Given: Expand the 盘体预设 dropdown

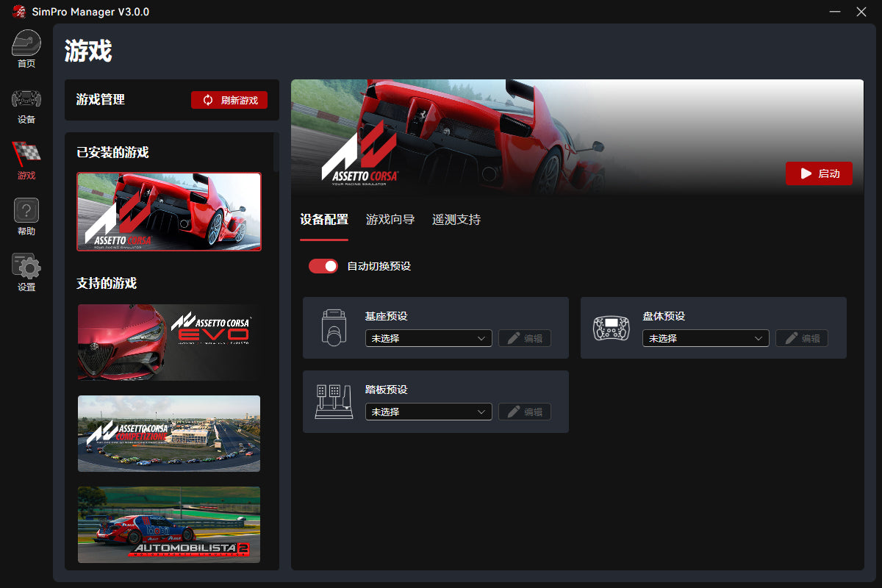Looking at the screenshot, I should coord(706,339).
